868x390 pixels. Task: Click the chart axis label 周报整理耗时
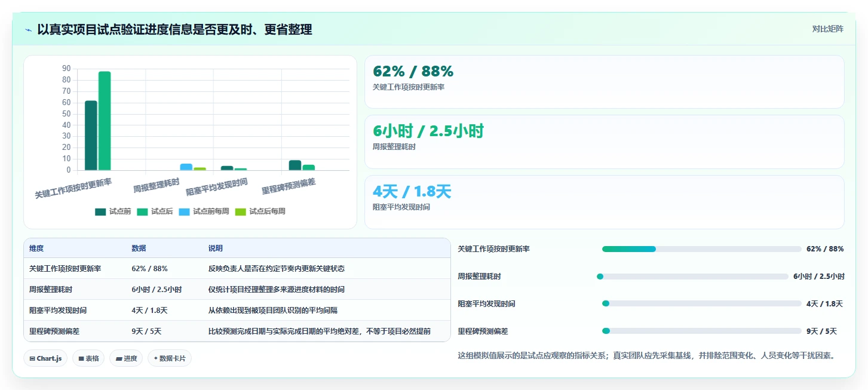[156, 186]
